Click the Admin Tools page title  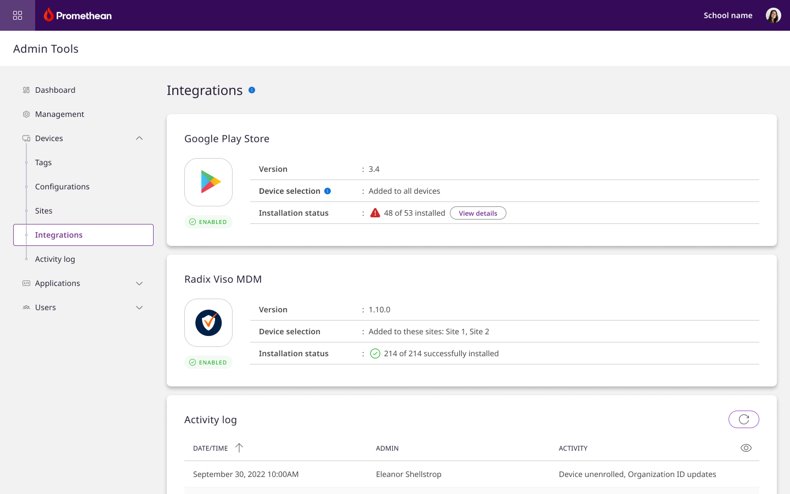[x=46, y=49]
